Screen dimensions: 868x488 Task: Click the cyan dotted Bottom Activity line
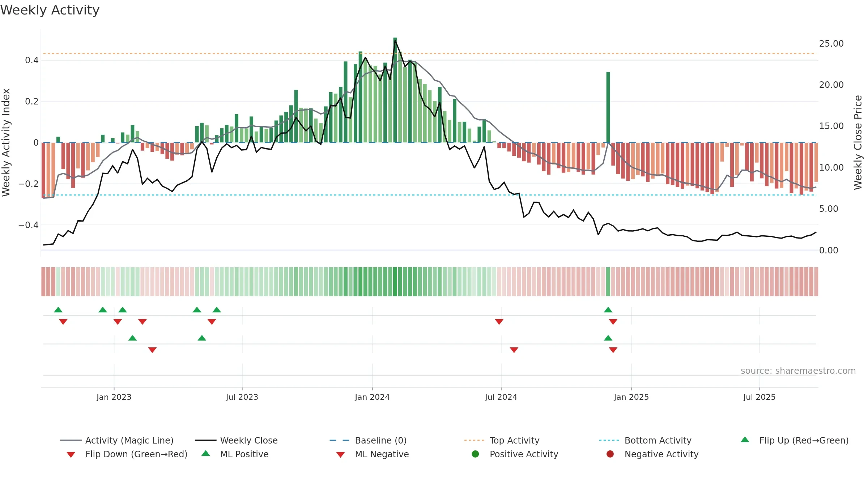[x=430, y=195]
